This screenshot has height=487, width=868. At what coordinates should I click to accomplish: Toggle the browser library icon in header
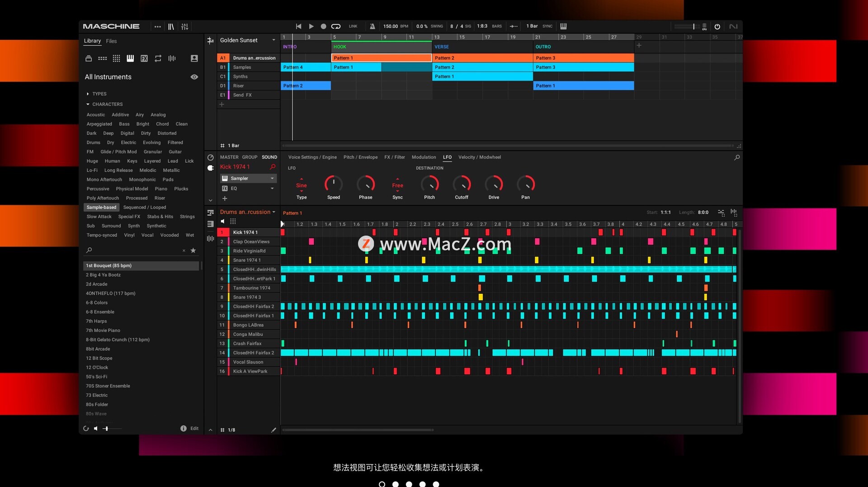click(x=171, y=27)
